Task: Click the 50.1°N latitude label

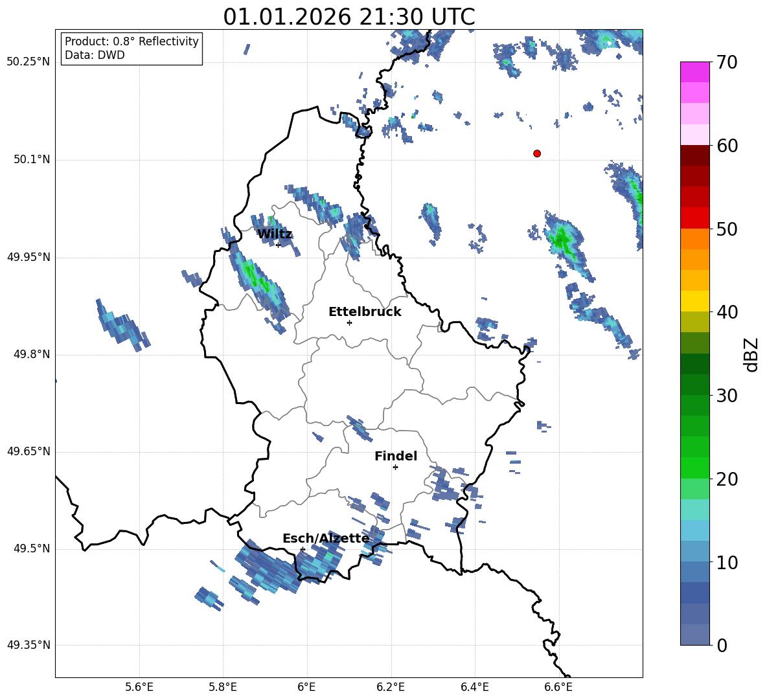Action: point(32,159)
